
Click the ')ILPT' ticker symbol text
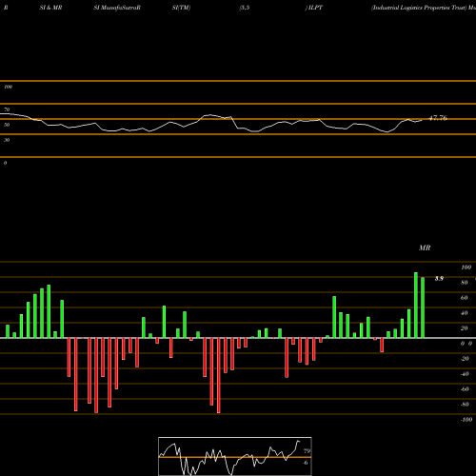click(314, 8)
